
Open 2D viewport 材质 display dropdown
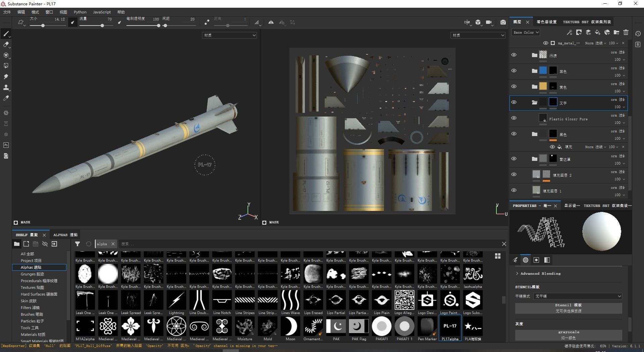pyautogui.click(x=478, y=35)
